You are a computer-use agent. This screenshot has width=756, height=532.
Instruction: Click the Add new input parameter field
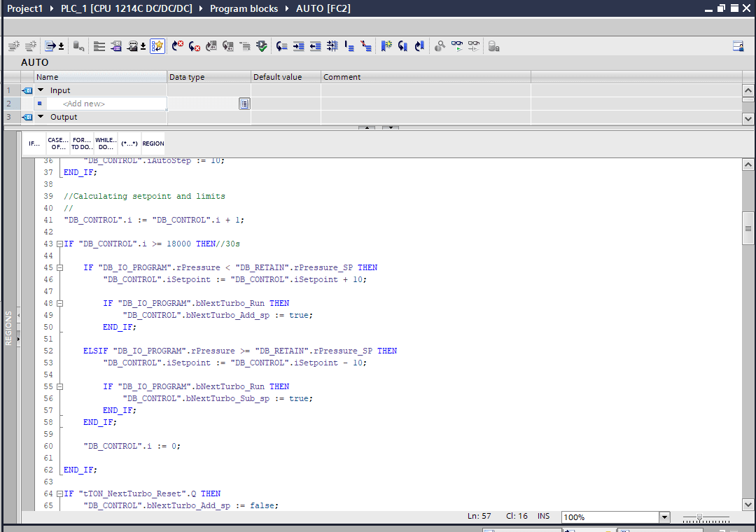click(x=105, y=103)
